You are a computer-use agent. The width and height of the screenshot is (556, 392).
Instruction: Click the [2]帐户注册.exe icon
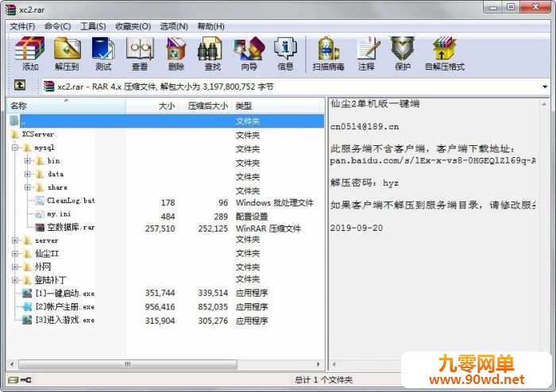pos(27,306)
